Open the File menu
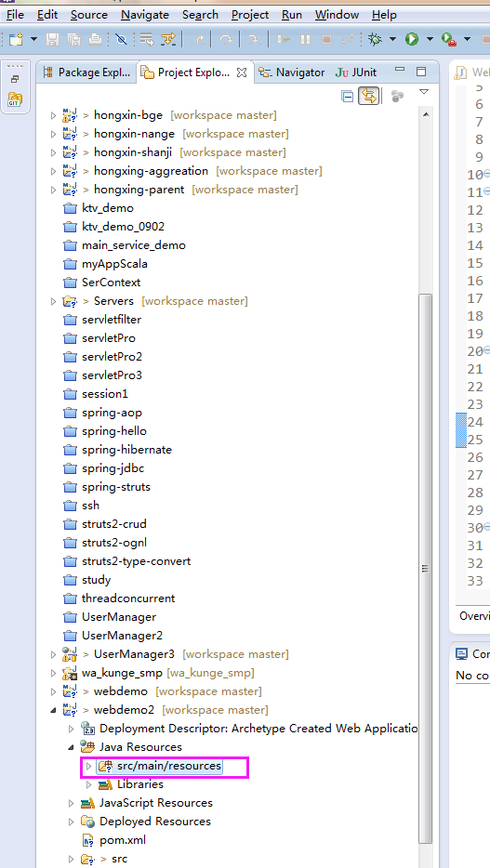The image size is (490, 868). (x=15, y=15)
